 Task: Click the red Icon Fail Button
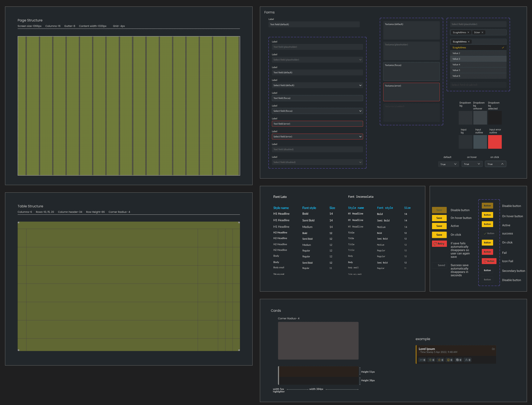tap(489, 261)
